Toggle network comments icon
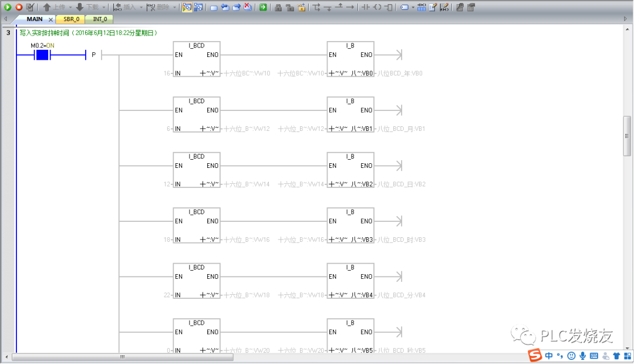 tap(444, 7)
